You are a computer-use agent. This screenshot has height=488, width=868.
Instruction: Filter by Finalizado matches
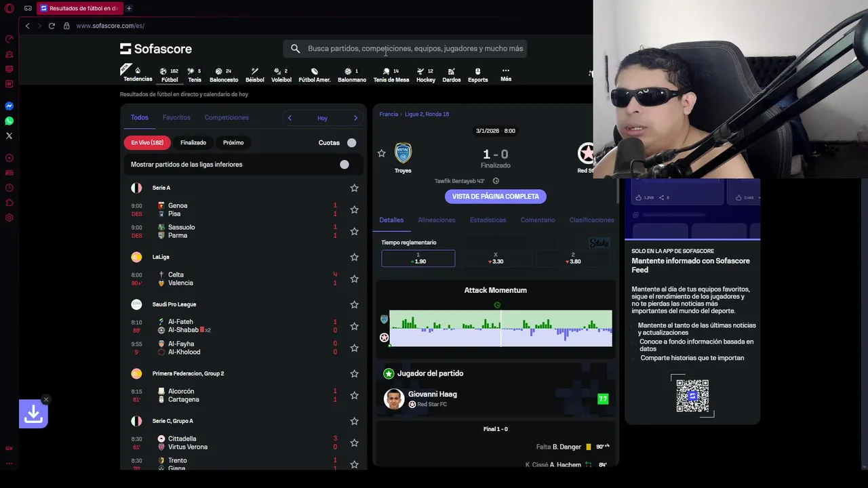point(193,142)
